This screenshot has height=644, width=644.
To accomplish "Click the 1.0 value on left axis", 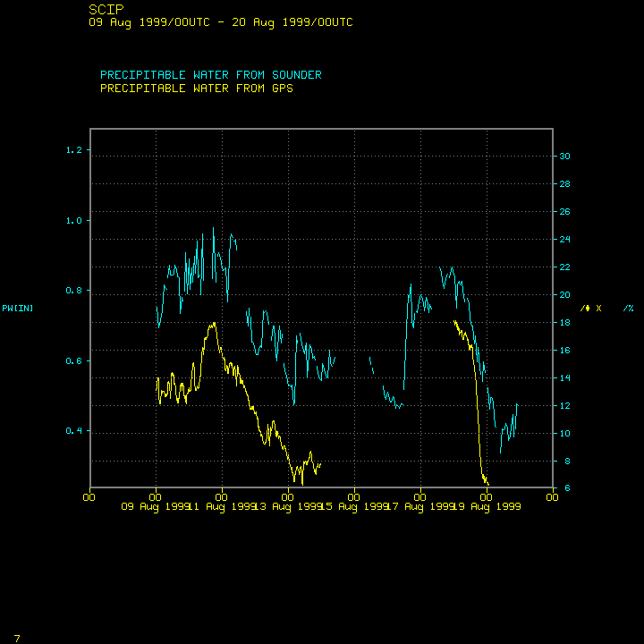I will pos(73,220).
